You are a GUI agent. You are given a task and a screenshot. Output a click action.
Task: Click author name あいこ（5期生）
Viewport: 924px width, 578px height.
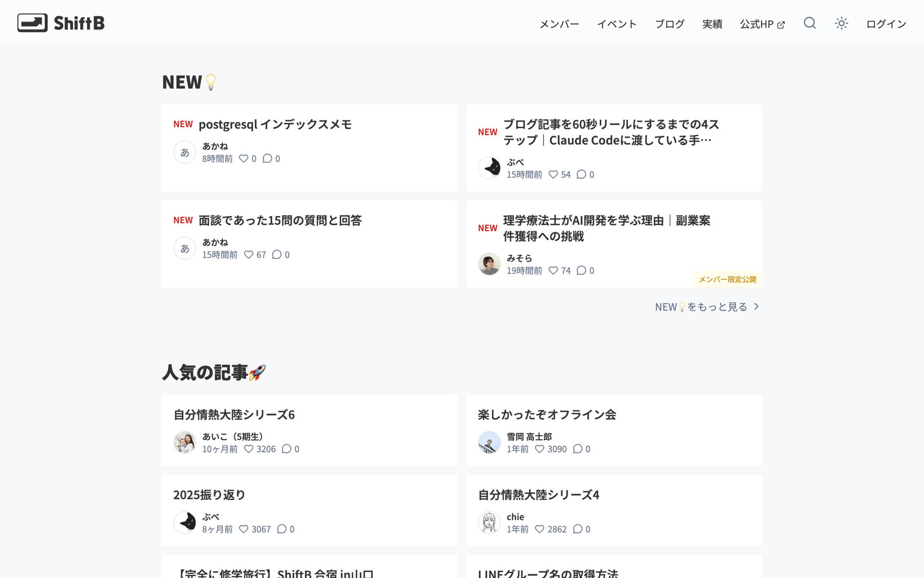[233, 437]
